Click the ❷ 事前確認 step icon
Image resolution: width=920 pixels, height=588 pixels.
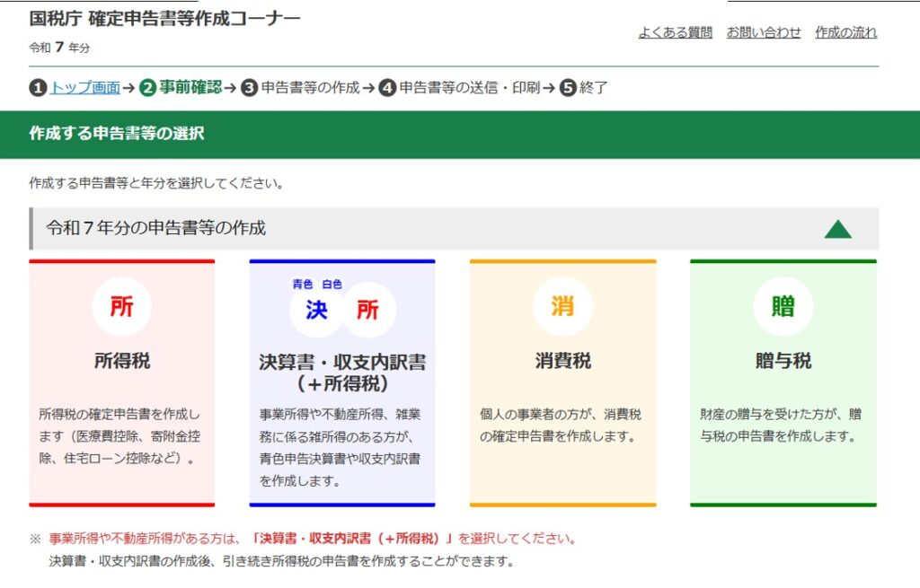[x=146, y=87]
